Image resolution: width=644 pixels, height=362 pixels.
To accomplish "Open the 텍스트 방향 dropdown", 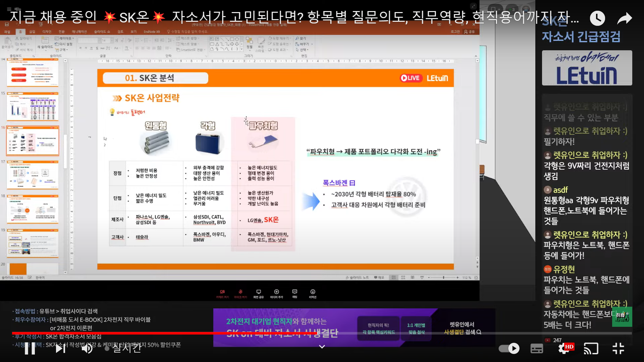I will 187,38.
